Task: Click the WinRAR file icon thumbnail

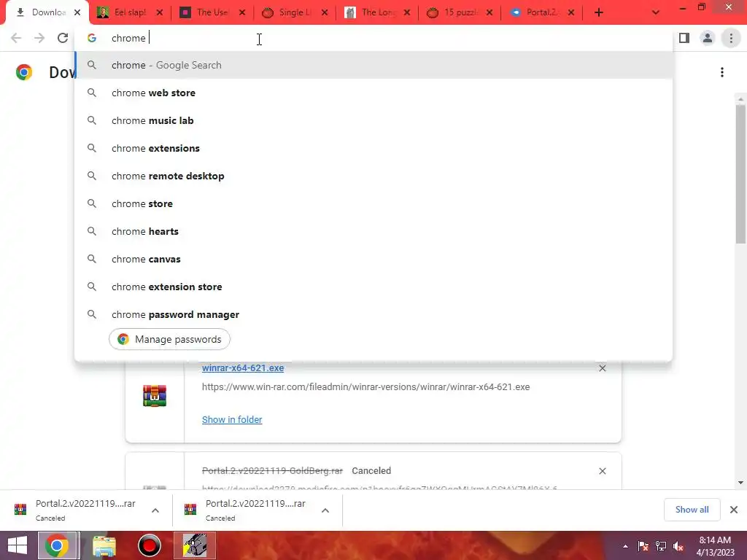Action: [x=155, y=396]
